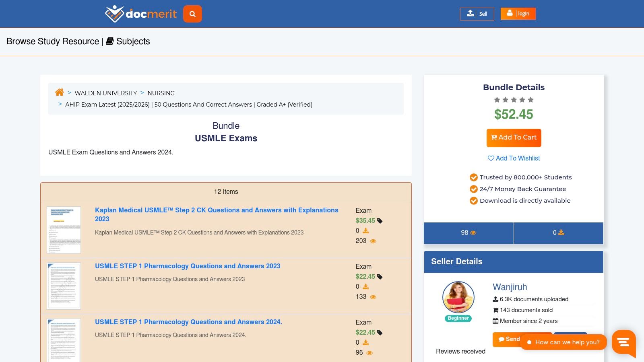Click 'Download is directly available' text
The height and width of the screenshot is (362, 644).
(x=525, y=201)
